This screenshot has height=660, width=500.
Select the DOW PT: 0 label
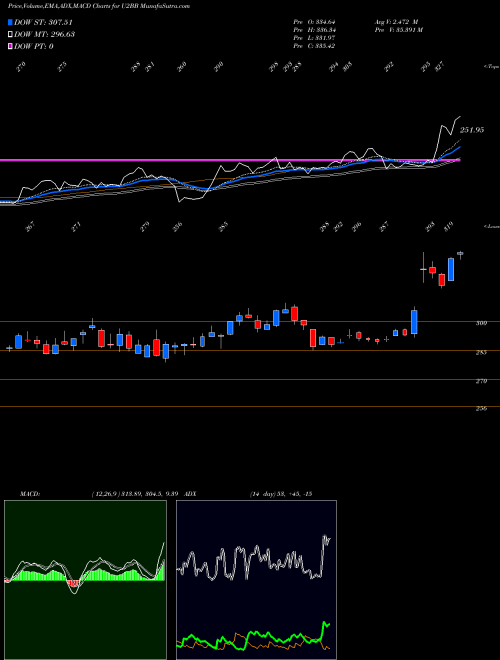click(34, 46)
